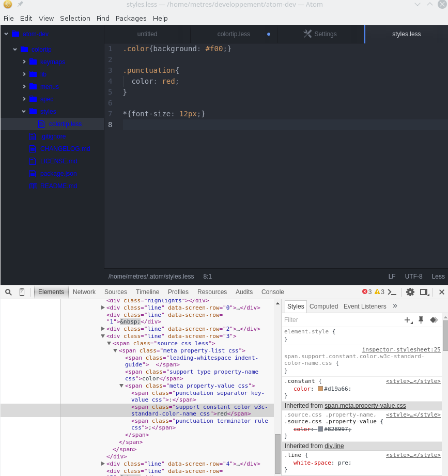448x476 pixels.
Task: Switch to the untitled editor tab
Action: point(147,34)
